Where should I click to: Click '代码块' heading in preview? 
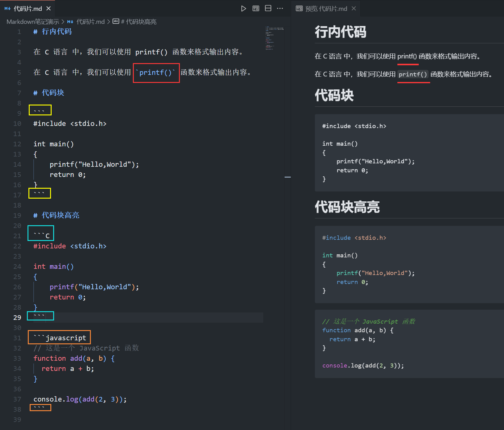click(x=334, y=95)
